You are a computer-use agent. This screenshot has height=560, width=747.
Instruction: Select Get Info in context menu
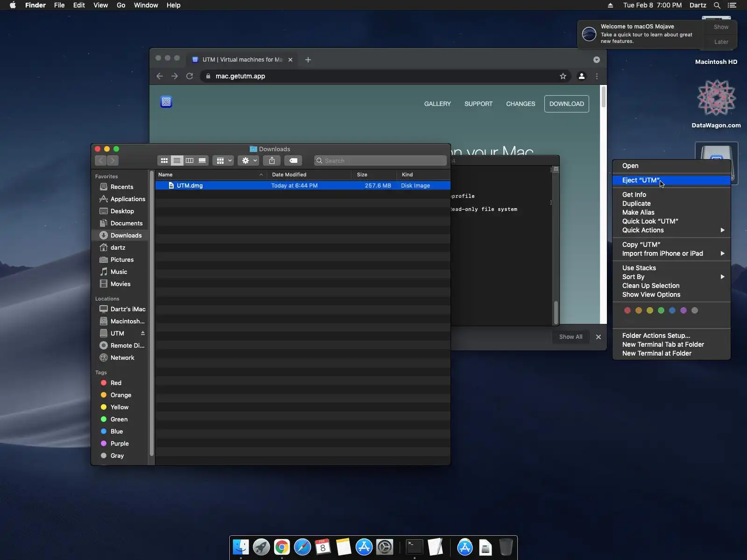pyautogui.click(x=671, y=195)
